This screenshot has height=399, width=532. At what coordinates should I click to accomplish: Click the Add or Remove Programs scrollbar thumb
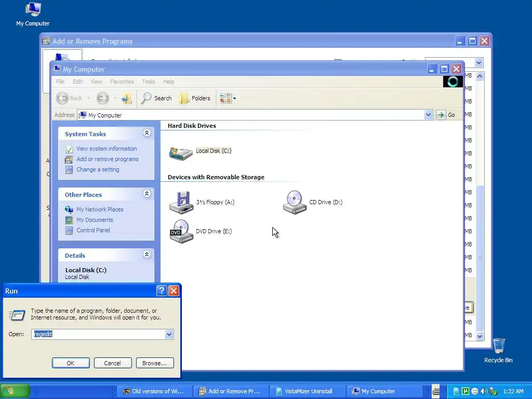tap(480, 258)
